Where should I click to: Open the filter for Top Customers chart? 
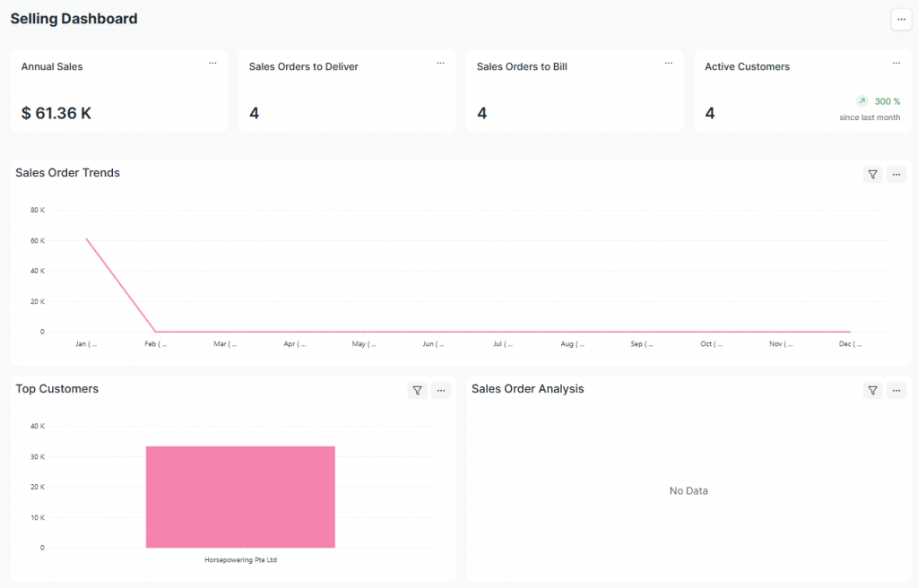pyautogui.click(x=417, y=390)
